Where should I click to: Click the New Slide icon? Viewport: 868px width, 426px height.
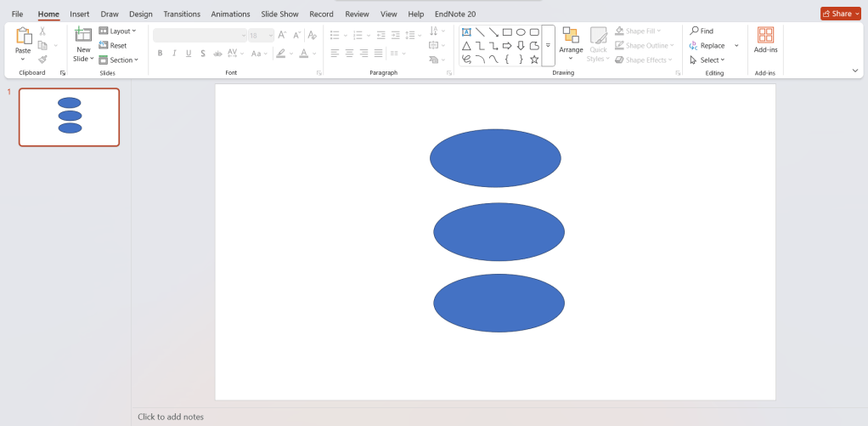point(83,34)
